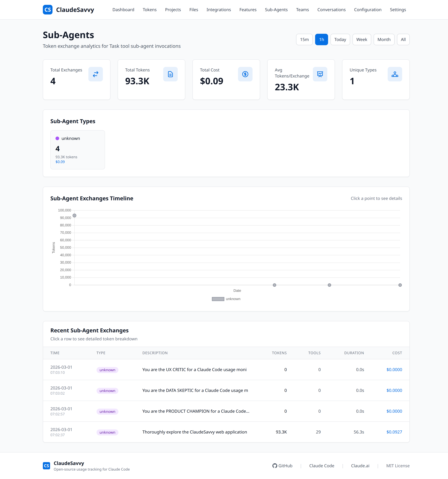Click the Unique Types person icon
448x479 pixels.
pyautogui.click(x=395, y=74)
